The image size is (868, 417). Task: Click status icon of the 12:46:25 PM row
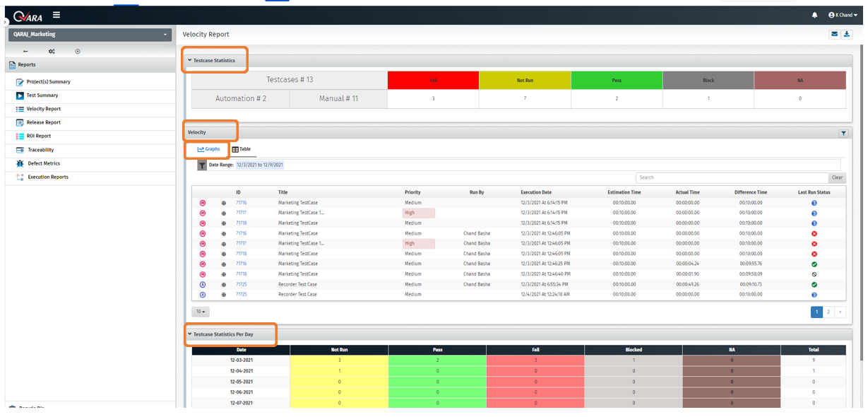point(814,264)
